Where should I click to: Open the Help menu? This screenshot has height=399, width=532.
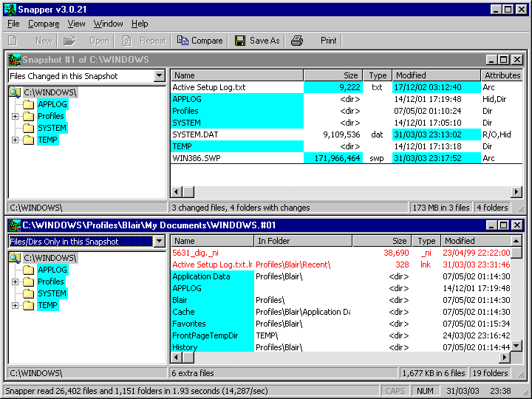(x=140, y=24)
